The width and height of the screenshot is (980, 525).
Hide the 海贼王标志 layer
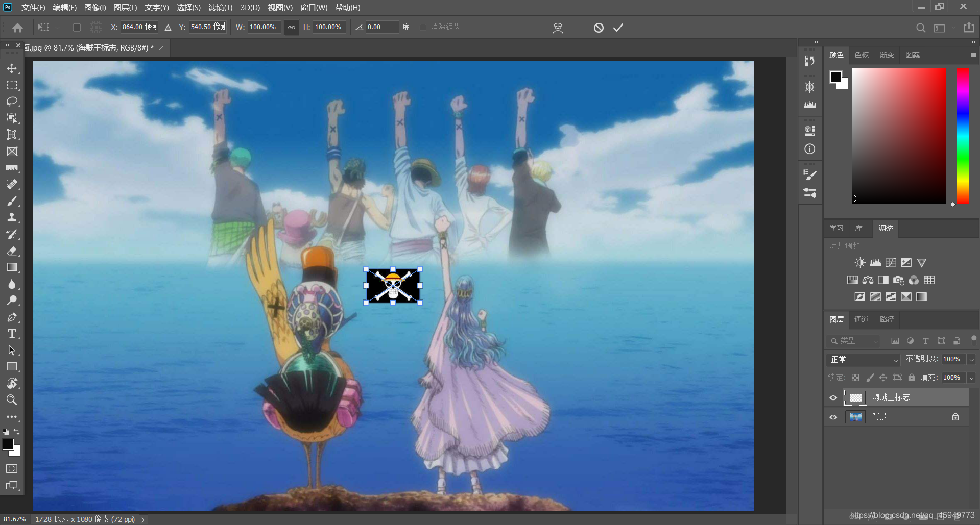coord(833,397)
